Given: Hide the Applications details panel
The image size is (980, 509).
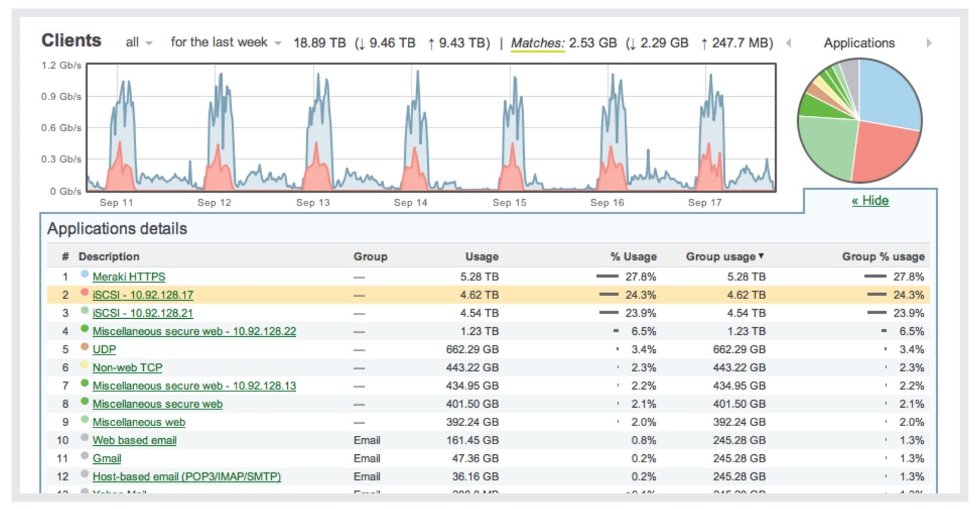Looking at the screenshot, I should 870,200.
